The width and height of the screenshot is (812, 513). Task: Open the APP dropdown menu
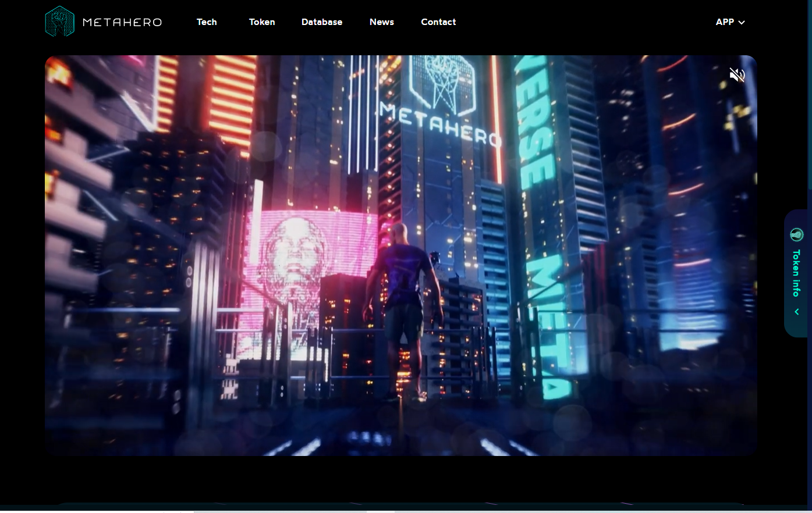coord(730,22)
